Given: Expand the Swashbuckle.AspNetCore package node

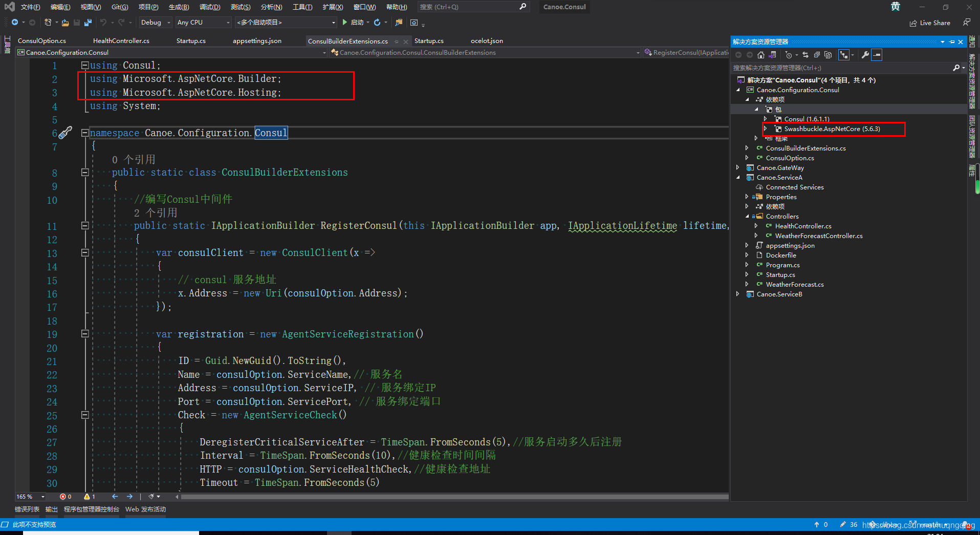Looking at the screenshot, I should 765,129.
